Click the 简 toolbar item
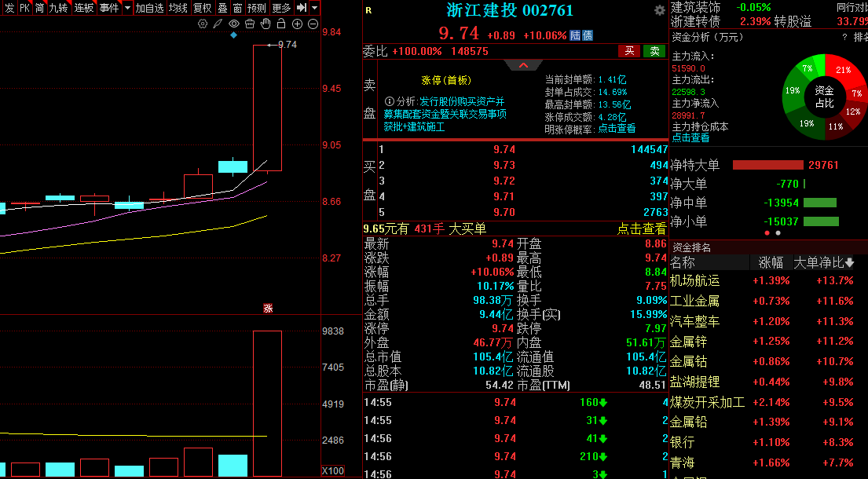Viewport: 868px width, 479px height. (x=40, y=8)
